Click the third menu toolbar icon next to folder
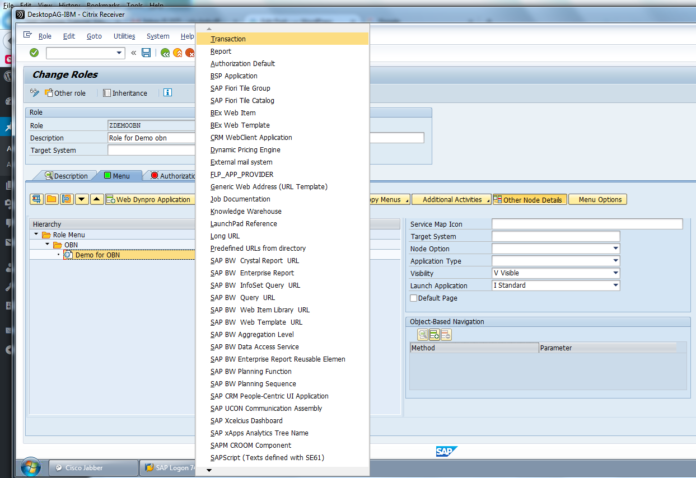 click(67, 199)
